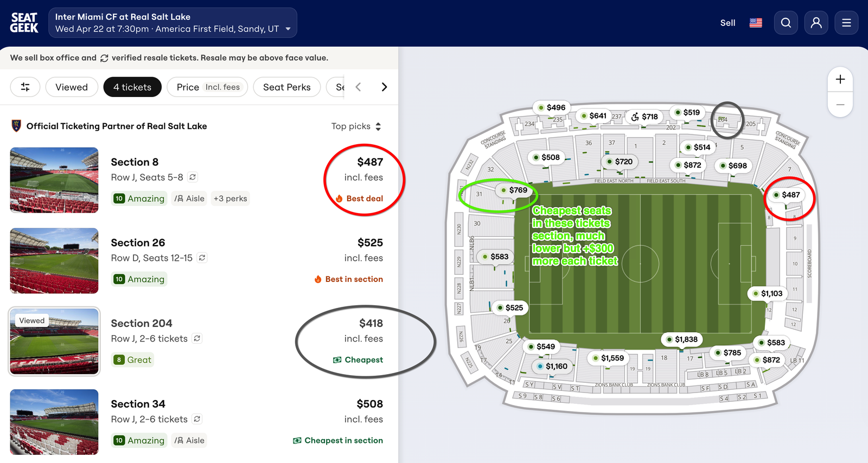This screenshot has width=868, height=463.
Task: Open the search icon in header
Action: [x=786, y=23]
